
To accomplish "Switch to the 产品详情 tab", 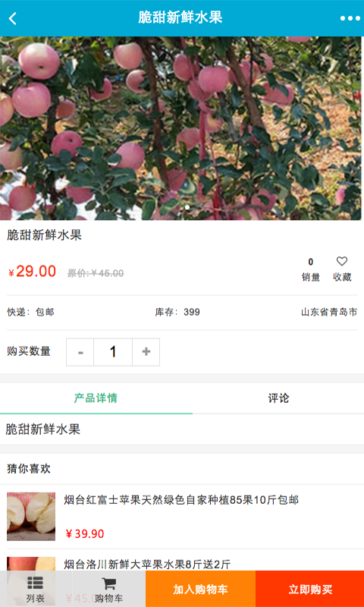I will [x=96, y=398].
